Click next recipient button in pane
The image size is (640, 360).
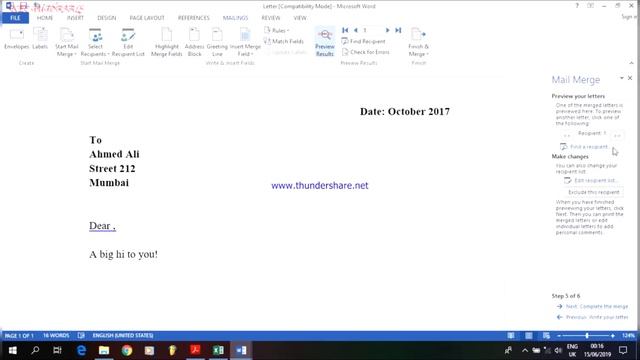pyautogui.click(x=617, y=134)
